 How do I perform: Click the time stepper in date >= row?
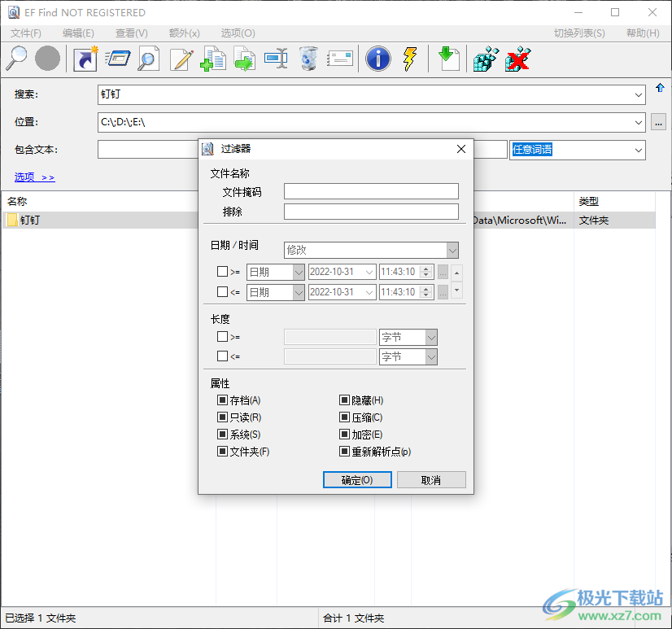(x=425, y=272)
